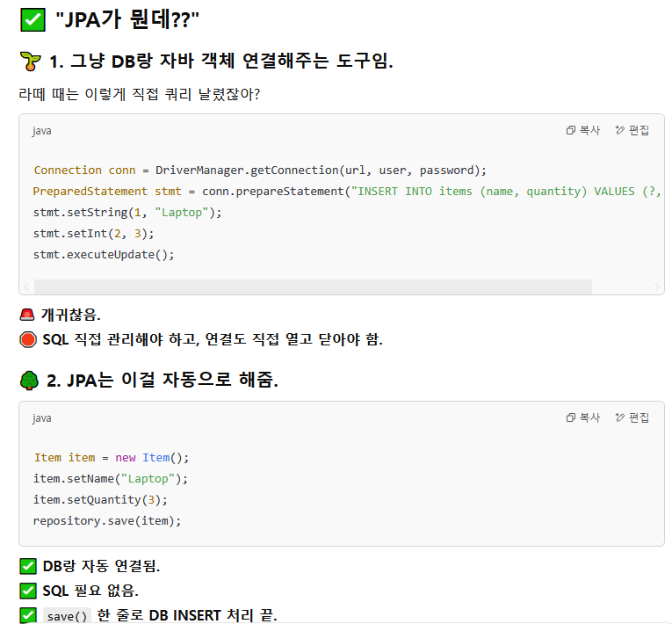This screenshot has width=672, height=624.
Task: Click the checkmark emoji beside save() line
Action: coord(28,615)
